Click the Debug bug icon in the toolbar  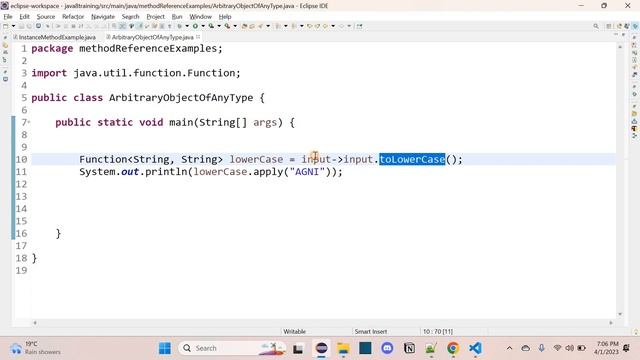(x=179, y=26)
